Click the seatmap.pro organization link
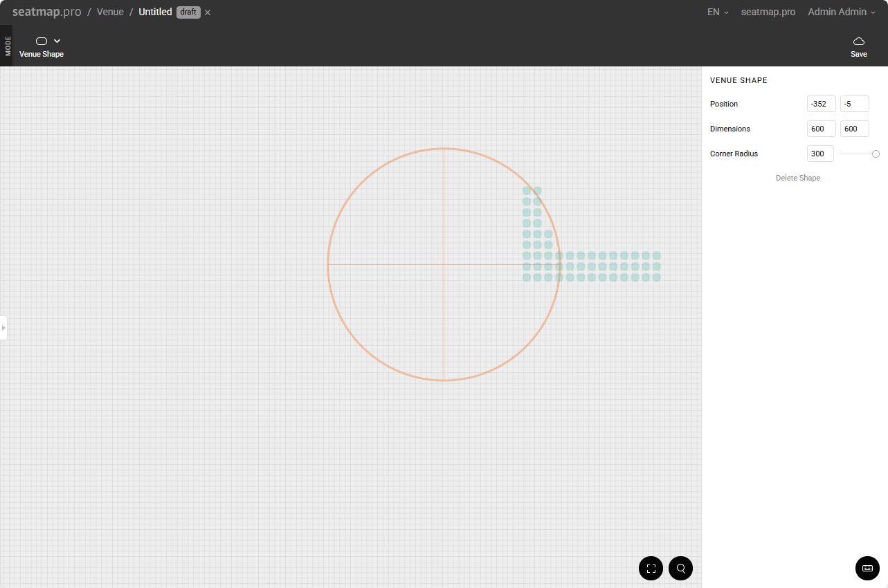The image size is (888, 588). pyautogui.click(x=768, y=12)
